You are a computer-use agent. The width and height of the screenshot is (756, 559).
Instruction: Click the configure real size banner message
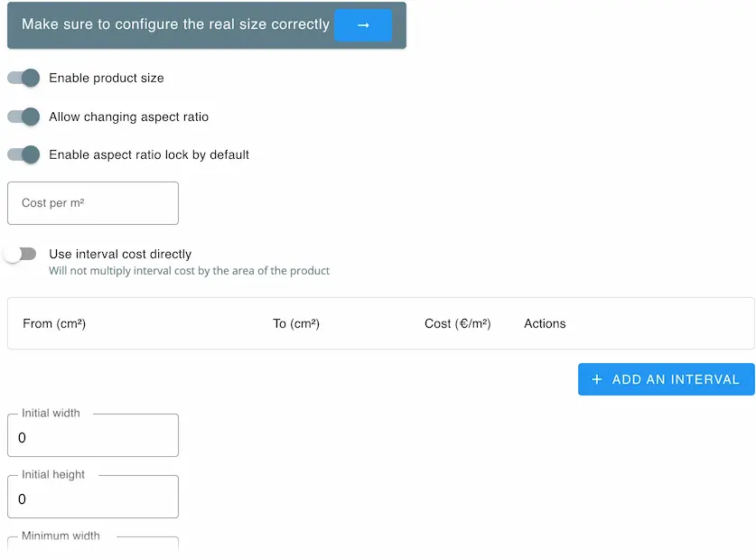click(175, 24)
